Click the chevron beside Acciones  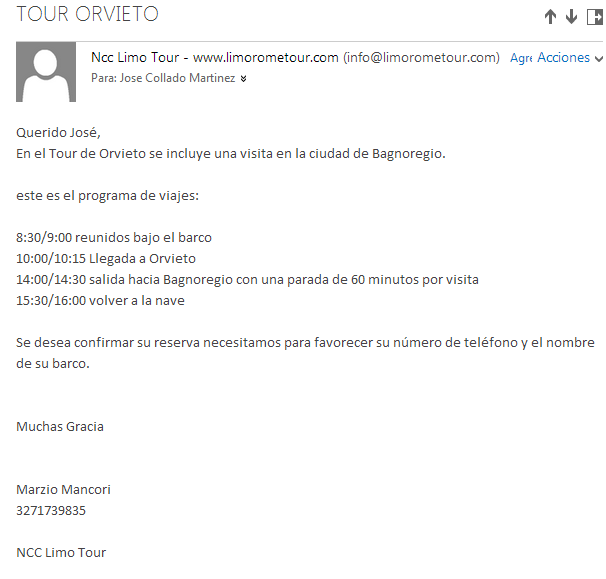click(598, 59)
